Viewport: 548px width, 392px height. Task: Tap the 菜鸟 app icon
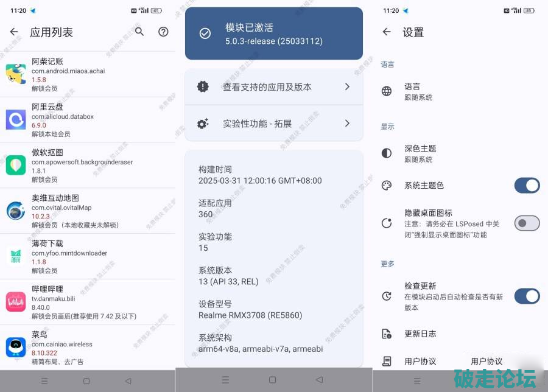16,347
